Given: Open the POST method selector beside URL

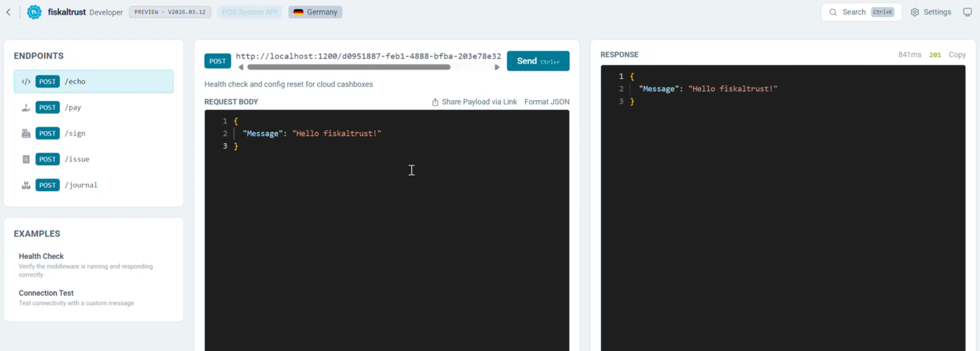Looking at the screenshot, I should click(218, 61).
